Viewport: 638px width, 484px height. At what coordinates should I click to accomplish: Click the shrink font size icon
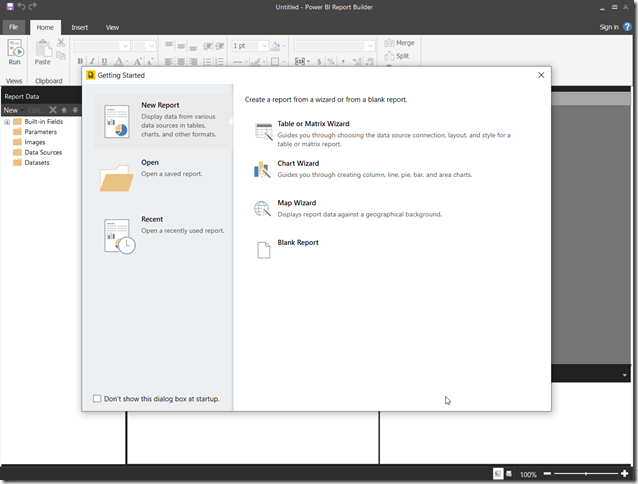coord(150,61)
